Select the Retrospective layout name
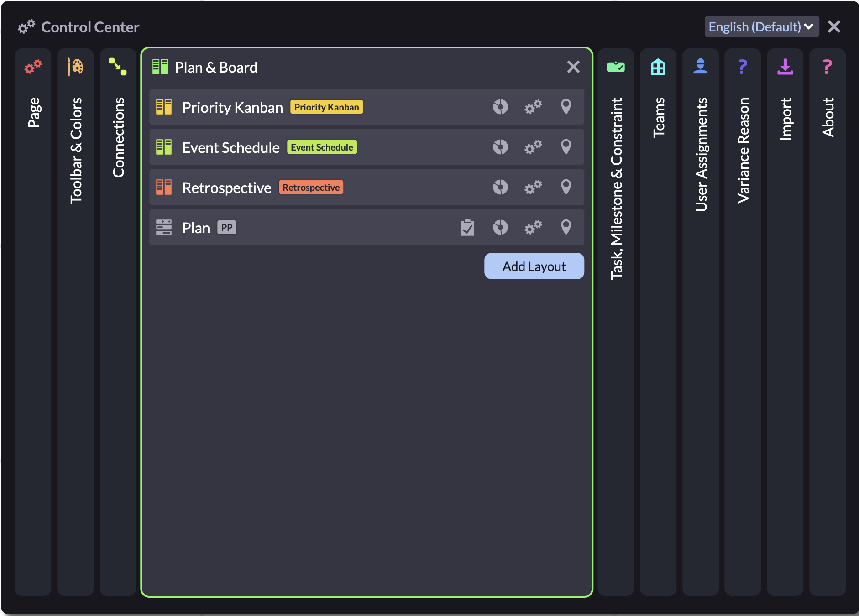Screen dimensions: 859x616 pos(226,188)
